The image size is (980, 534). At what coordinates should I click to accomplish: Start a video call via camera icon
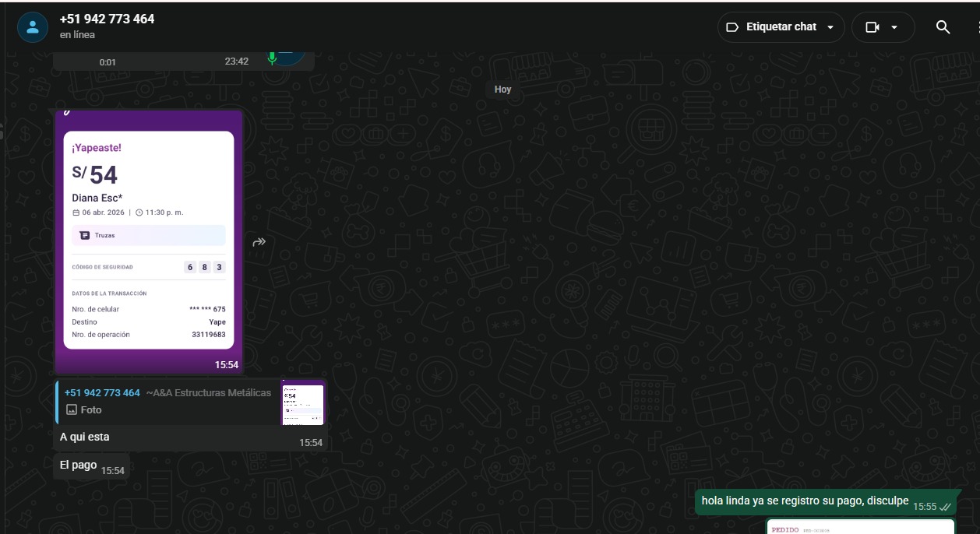coord(872,27)
